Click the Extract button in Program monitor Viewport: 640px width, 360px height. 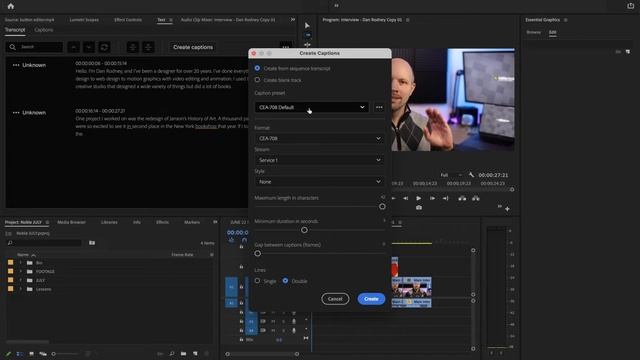(x=476, y=198)
